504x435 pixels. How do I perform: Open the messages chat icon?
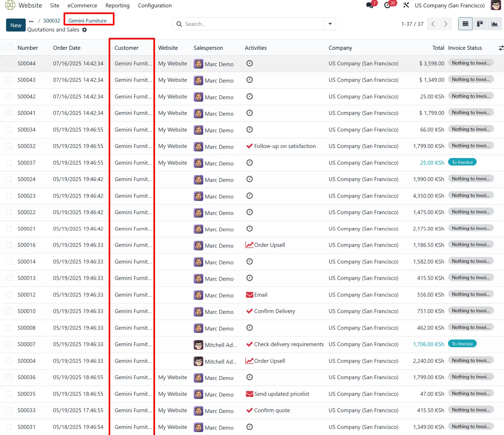[x=370, y=5]
